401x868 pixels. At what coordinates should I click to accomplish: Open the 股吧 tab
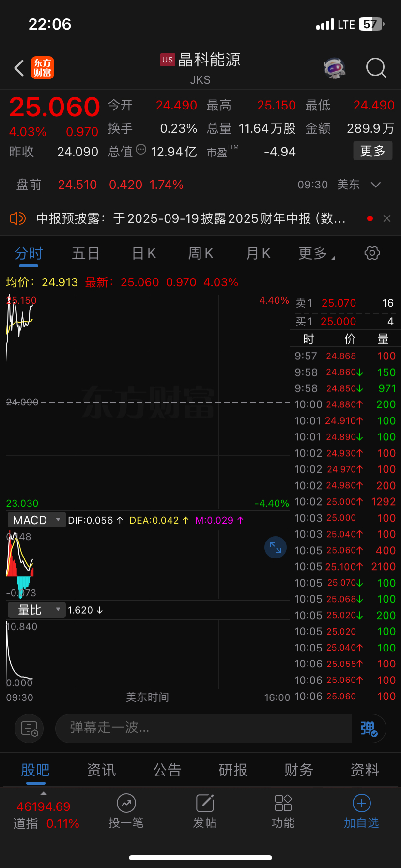coord(35,770)
